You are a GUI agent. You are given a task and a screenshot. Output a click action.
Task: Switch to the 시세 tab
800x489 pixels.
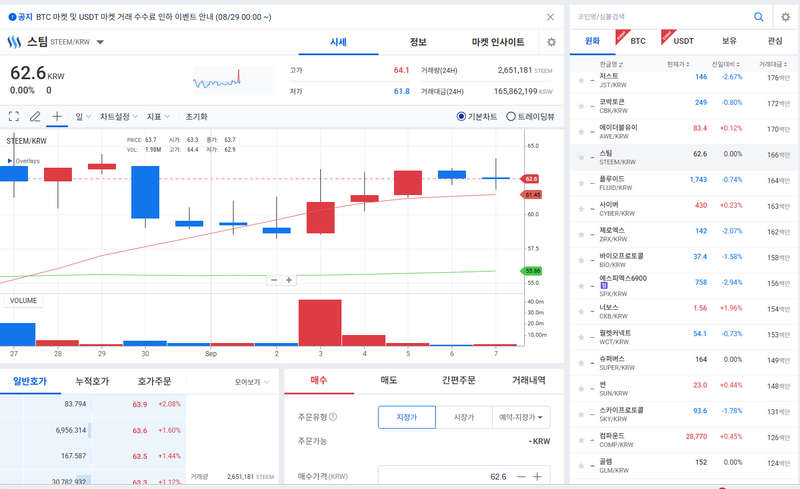338,42
